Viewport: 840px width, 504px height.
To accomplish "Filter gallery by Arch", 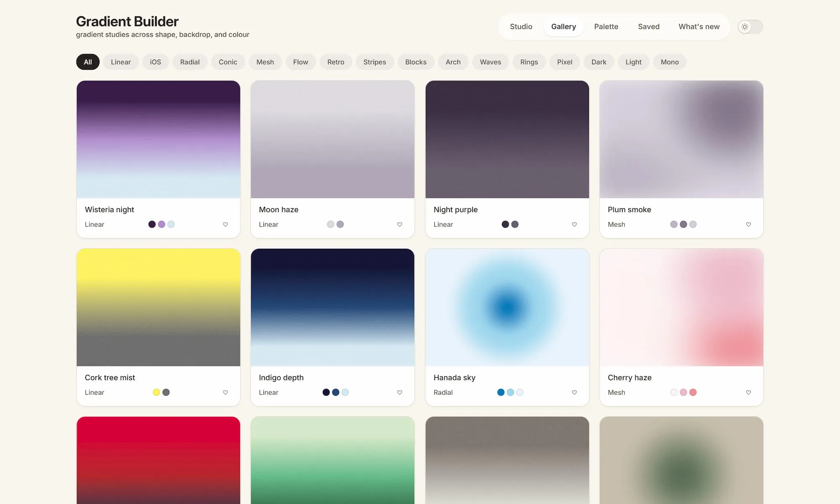I will pyautogui.click(x=453, y=62).
